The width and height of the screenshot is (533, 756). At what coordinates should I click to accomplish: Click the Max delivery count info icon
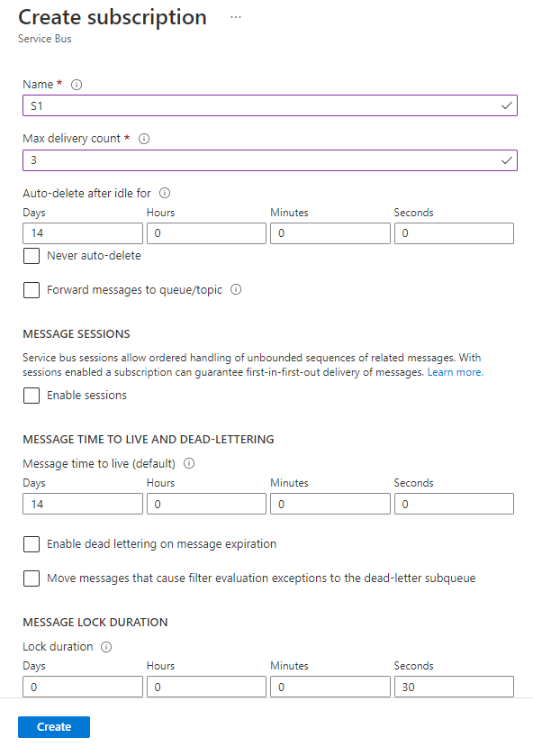(x=144, y=139)
